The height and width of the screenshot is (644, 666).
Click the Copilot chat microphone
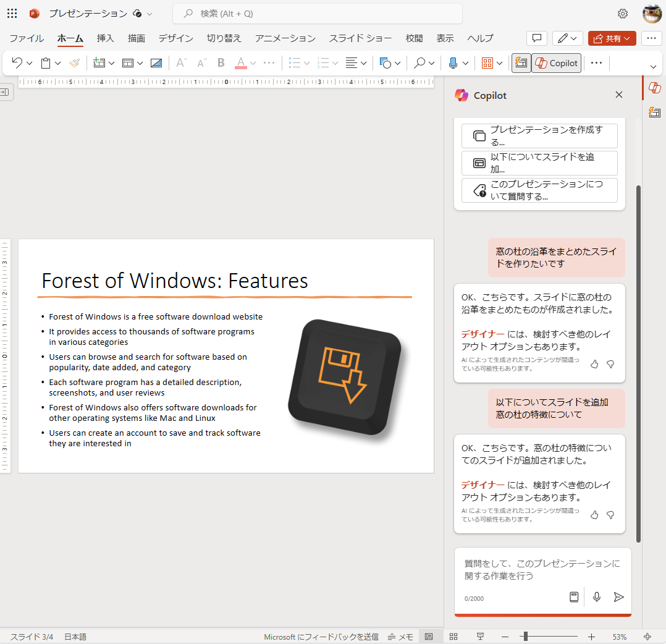point(597,597)
